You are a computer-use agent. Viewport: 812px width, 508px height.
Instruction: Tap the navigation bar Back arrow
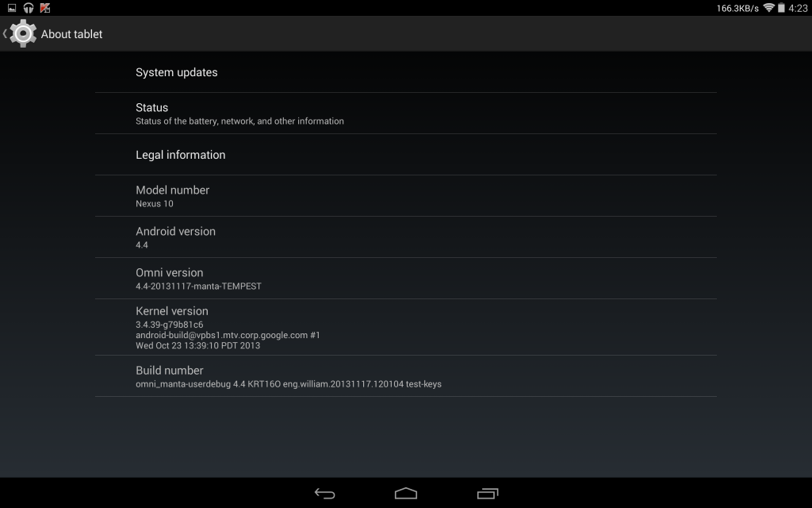pyautogui.click(x=324, y=494)
